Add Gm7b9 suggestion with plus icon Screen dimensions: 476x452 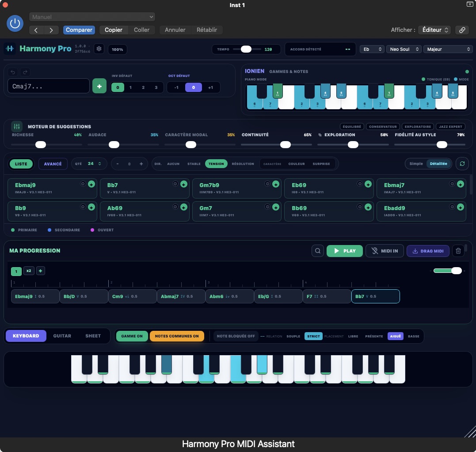276,184
